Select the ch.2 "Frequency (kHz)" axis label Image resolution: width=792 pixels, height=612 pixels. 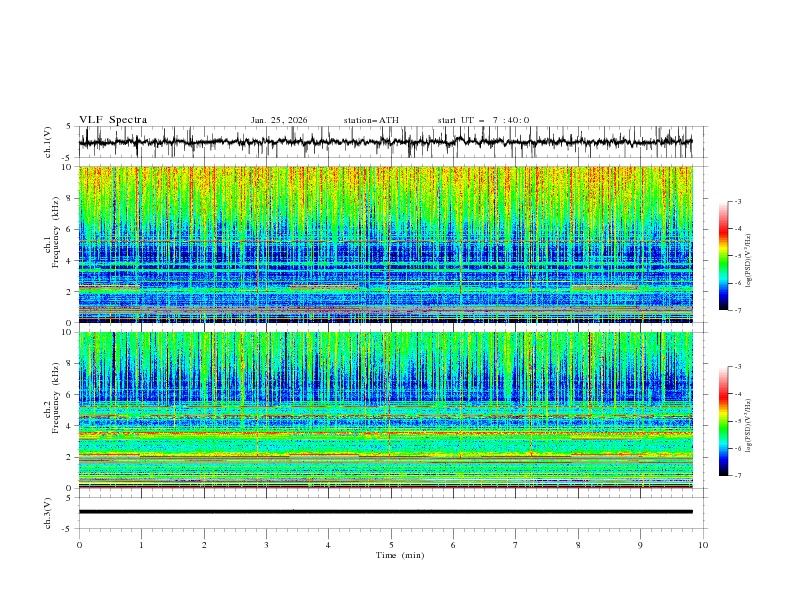tap(56, 398)
